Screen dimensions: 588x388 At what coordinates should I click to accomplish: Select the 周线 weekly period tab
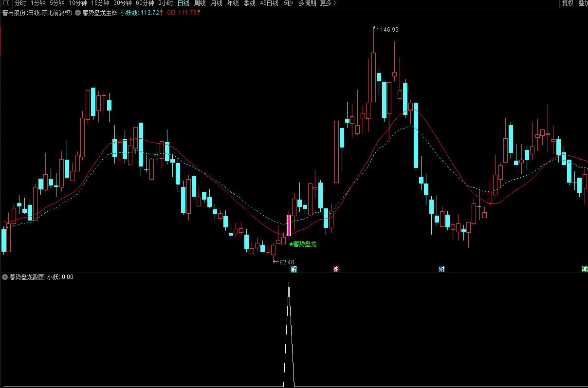200,3
